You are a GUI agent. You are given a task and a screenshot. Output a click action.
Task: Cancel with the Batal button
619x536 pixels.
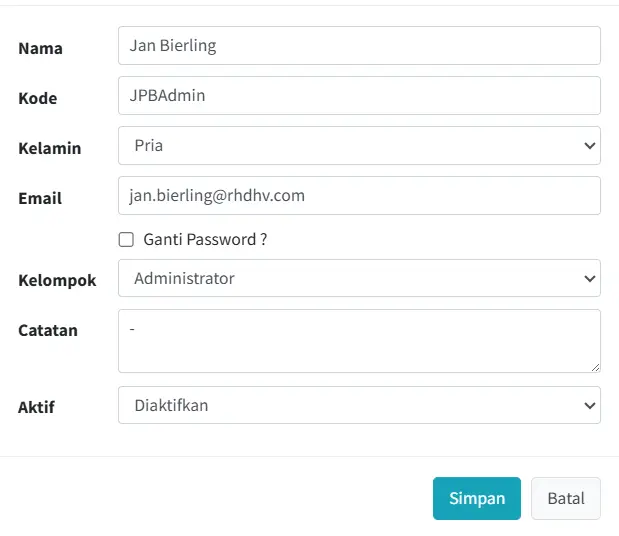pyautogui.click(x=565, y=498)
